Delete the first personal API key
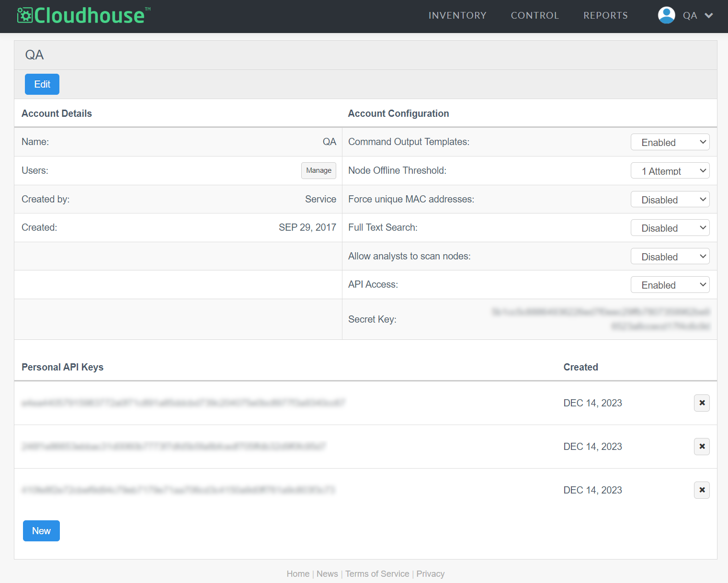This screenshot has width=728, height=583. pos(702,403)
